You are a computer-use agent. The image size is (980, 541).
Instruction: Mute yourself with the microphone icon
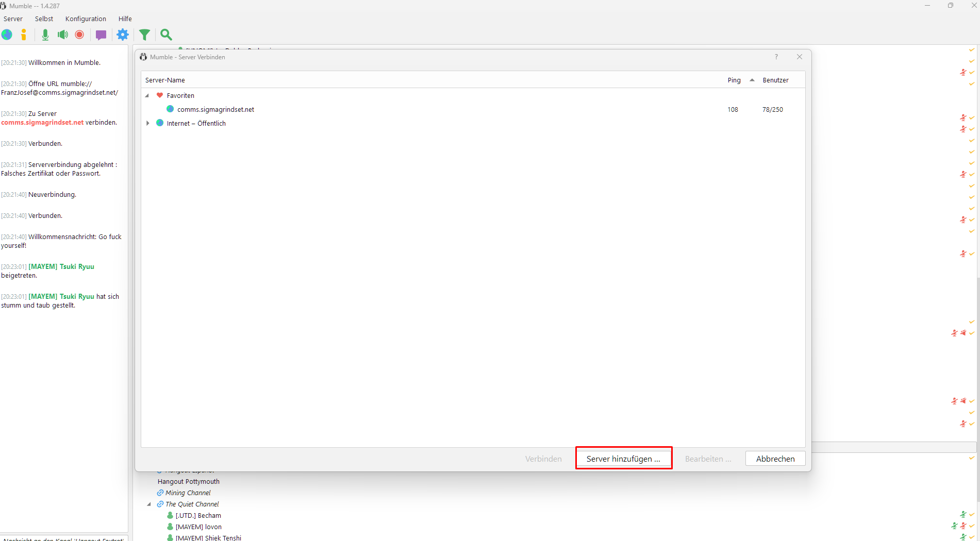[x=45, y=35]
